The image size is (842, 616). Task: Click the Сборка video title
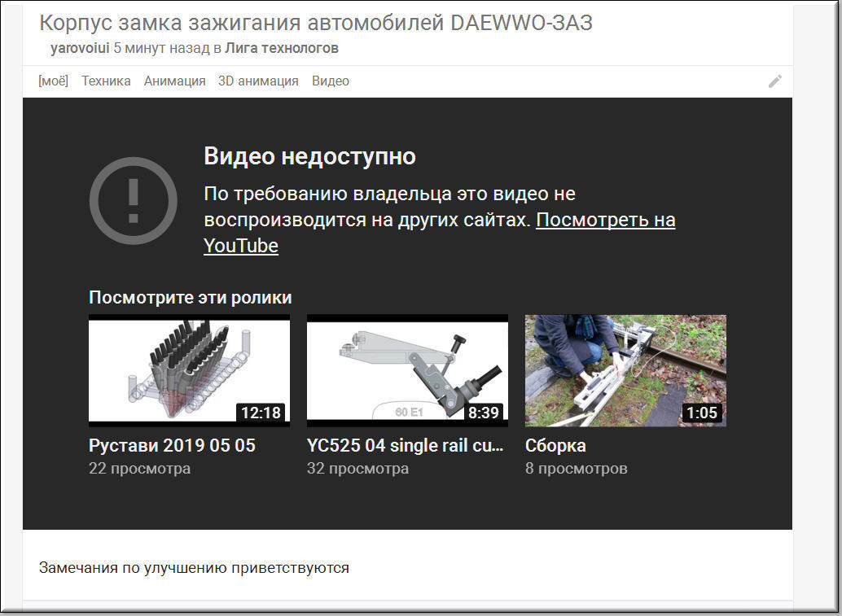pyautogui.click(x=555, y=446)
